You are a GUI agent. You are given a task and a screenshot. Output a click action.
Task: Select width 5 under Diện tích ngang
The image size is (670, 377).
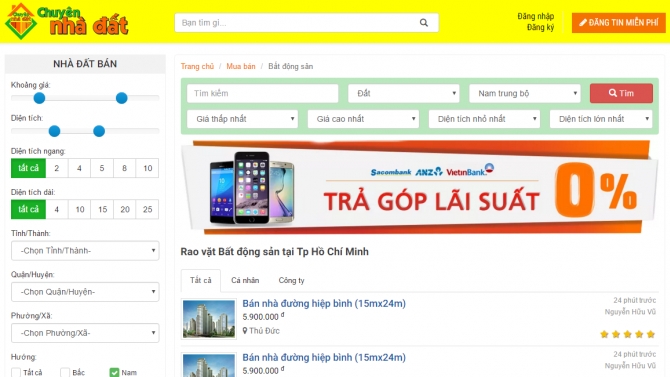pyautogui.click(x=102, y=168)
